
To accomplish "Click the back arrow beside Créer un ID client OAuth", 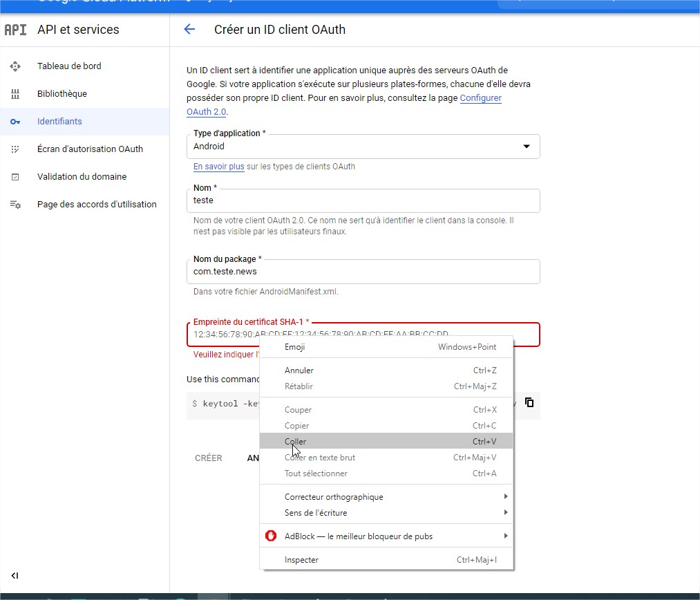I will 189,30.
